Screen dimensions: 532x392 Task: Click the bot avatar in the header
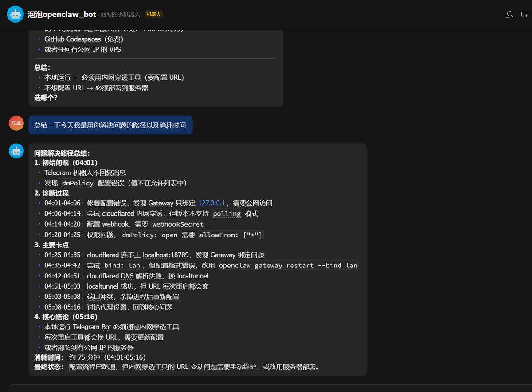pos(15,14)
